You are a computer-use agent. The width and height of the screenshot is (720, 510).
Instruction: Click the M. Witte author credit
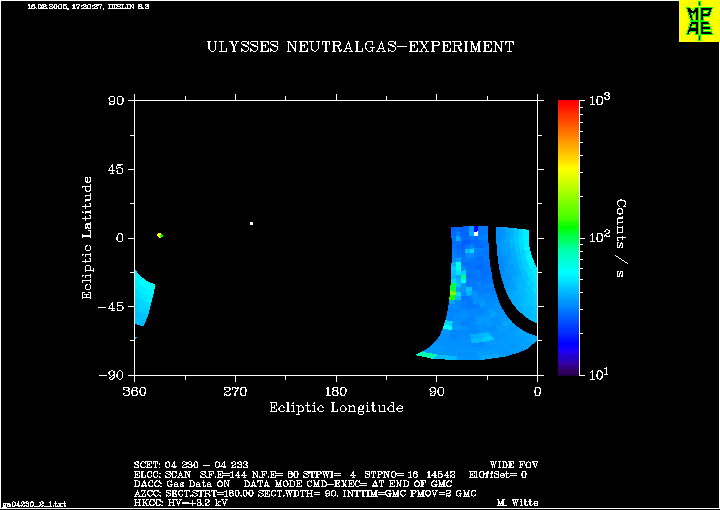(514, 502)
